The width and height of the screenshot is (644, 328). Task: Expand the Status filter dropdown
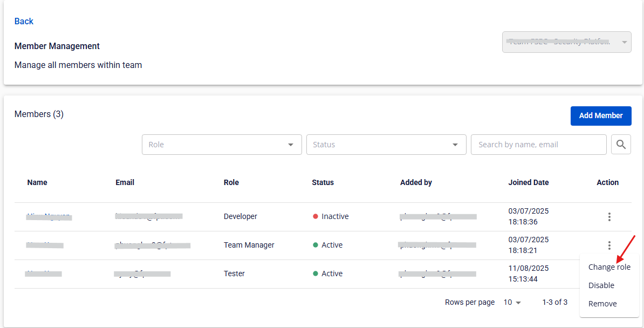386,145
